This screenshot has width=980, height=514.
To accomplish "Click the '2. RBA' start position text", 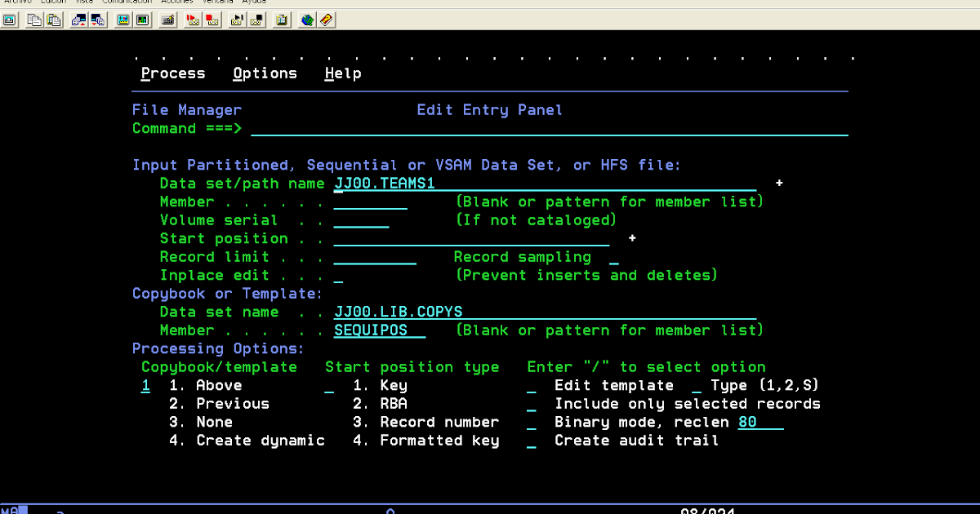I will (380, 404).
